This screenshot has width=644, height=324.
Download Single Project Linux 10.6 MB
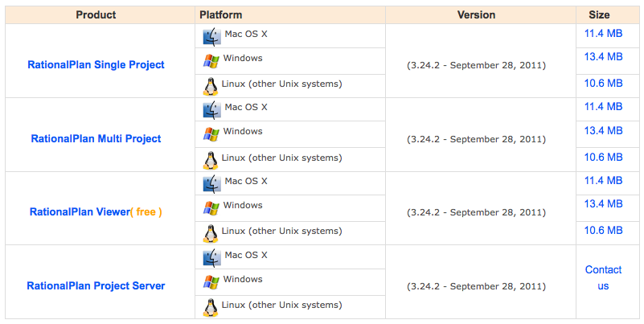603,83
